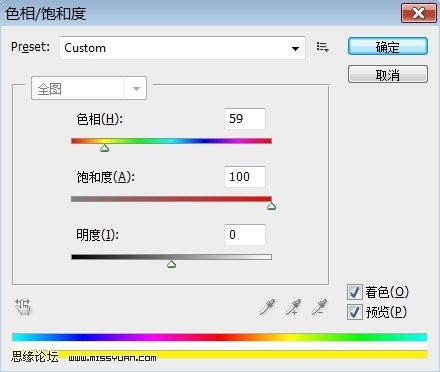The image size is (440, 372).
Task: Click the saturation slider handle
Action: coord(271,206)
